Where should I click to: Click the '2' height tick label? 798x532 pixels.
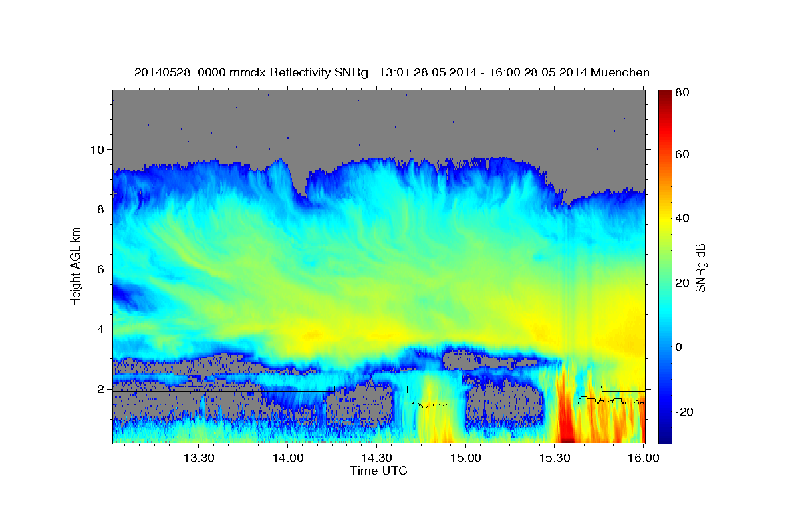102,388
